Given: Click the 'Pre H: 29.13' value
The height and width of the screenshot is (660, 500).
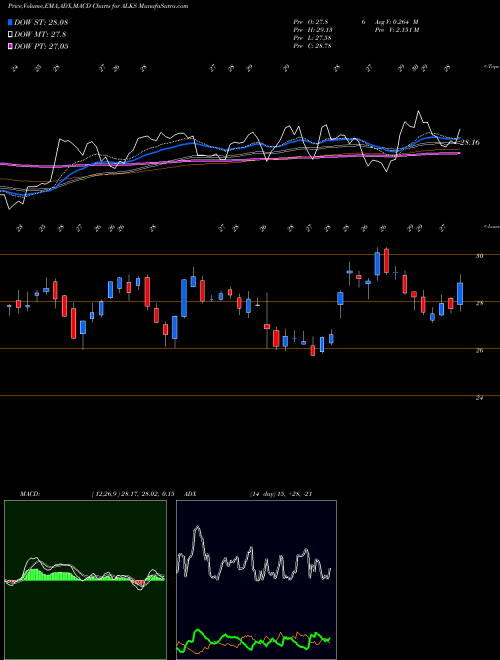Looking at the screenshot, I should (x=312, y=30).
